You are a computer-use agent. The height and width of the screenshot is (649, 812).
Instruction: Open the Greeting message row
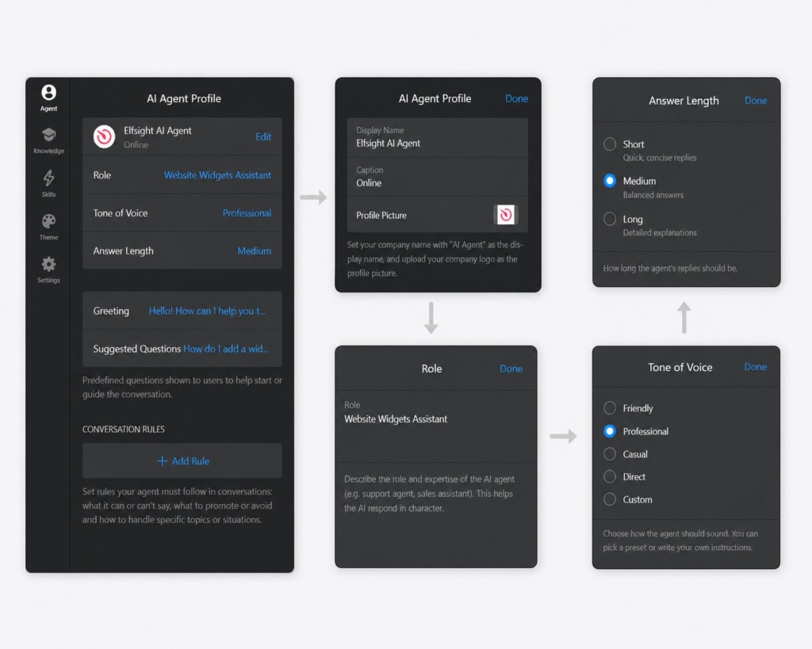[x=182, y=311]
